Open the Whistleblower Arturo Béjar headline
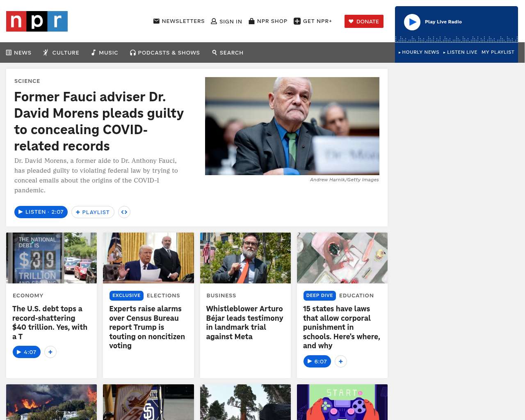The image size is (525, 420). pos(244,322)
